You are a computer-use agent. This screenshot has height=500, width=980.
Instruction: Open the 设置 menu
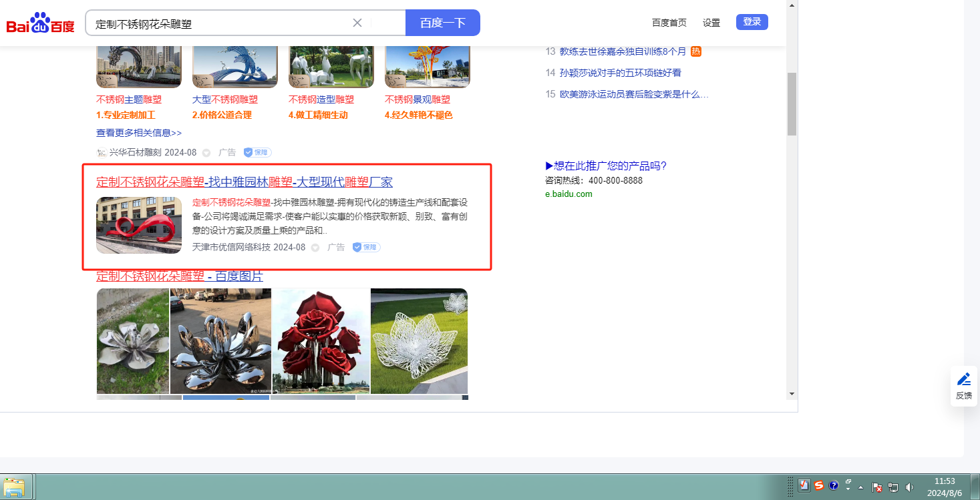(x=711, y=23)
